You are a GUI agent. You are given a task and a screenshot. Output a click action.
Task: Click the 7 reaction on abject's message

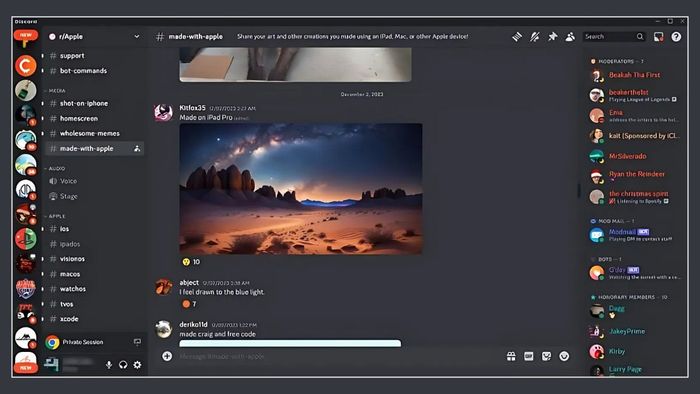(189, 304)
